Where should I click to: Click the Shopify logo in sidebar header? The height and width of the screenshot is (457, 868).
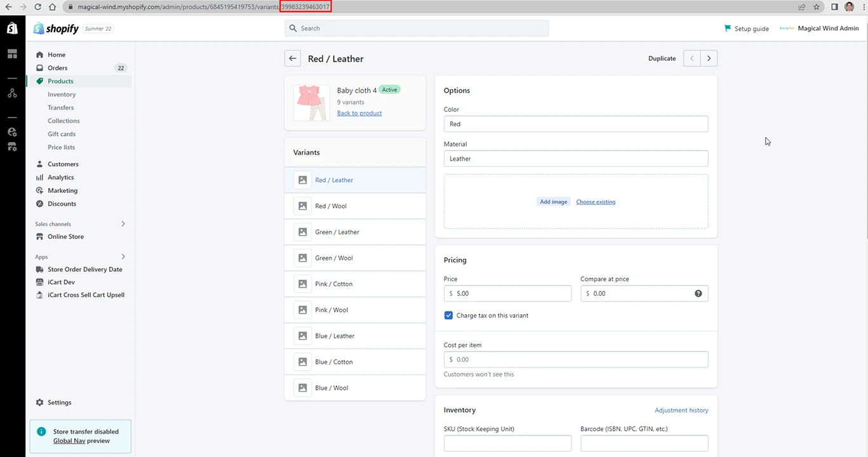click(x=56, y=29)
